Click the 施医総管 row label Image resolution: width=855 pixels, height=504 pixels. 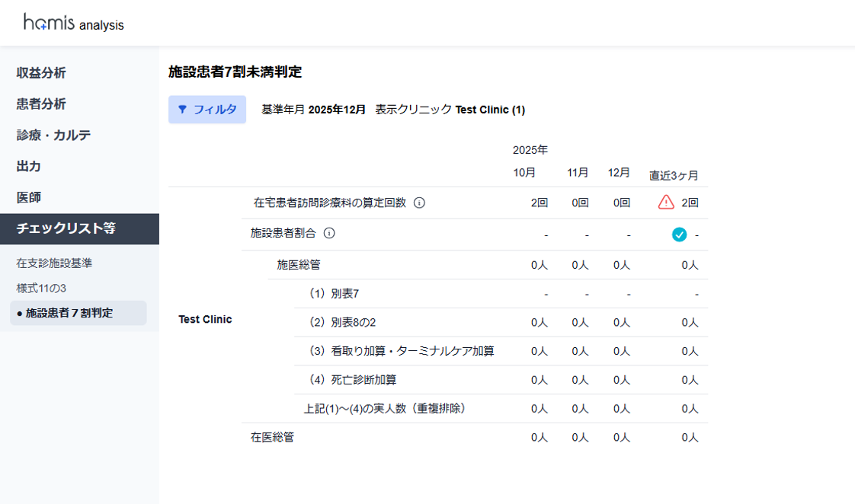click(298, 265)
